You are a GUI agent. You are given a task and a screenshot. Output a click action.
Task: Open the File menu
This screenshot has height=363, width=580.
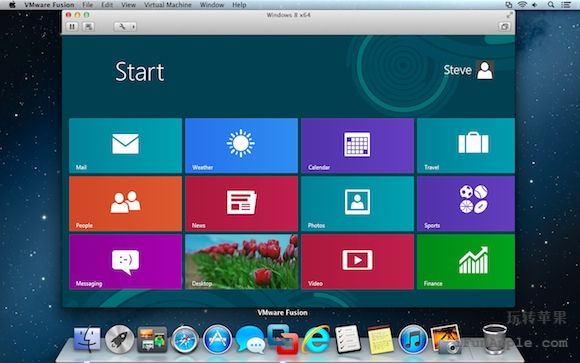pyautogui.click(x=88, y=5)
